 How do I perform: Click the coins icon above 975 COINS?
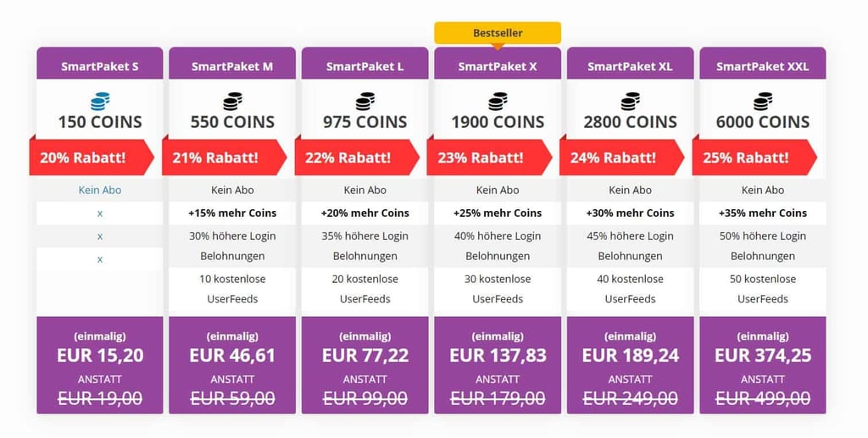pyautogui.click(x=365, y=101)
